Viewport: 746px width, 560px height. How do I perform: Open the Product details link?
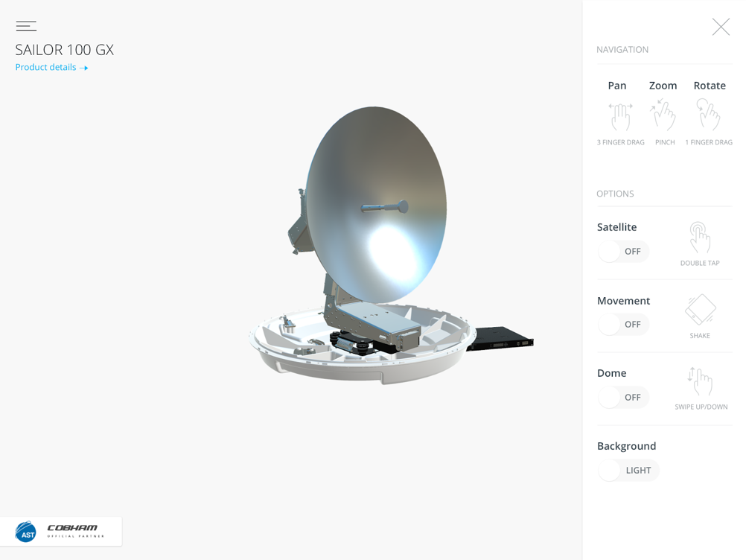(x=51, y=67)
